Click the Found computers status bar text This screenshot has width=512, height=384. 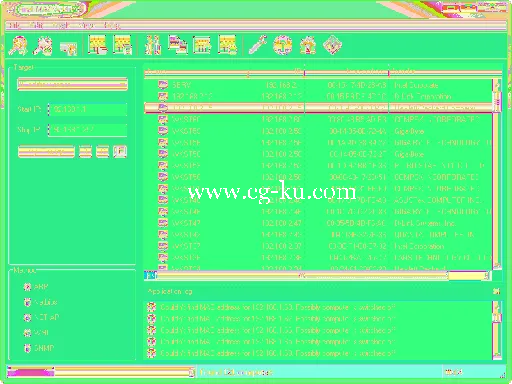point(236,372)
